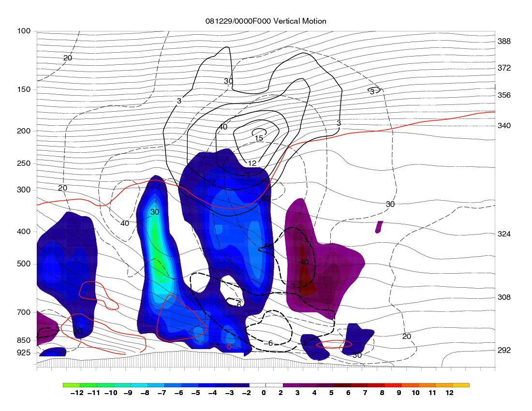Select the -5 label under the colorbar
This screenshot has width=532, height=411.
coord(195,393)
